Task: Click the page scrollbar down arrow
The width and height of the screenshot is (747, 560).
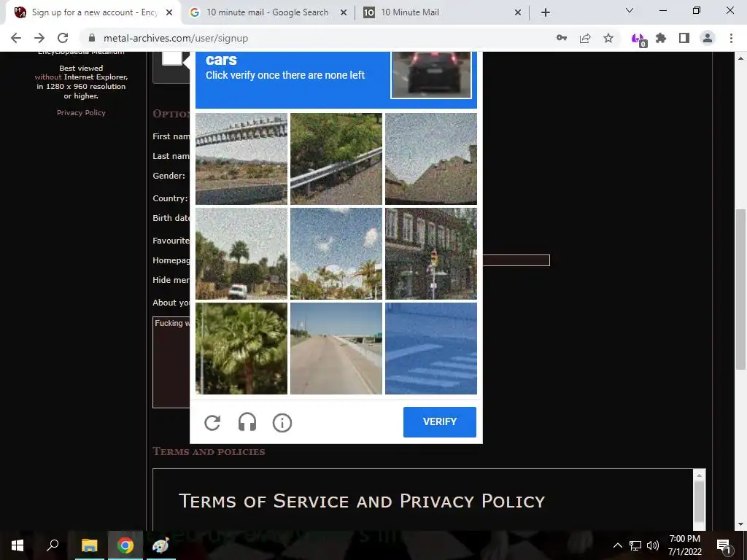Action: coord(740,525)
